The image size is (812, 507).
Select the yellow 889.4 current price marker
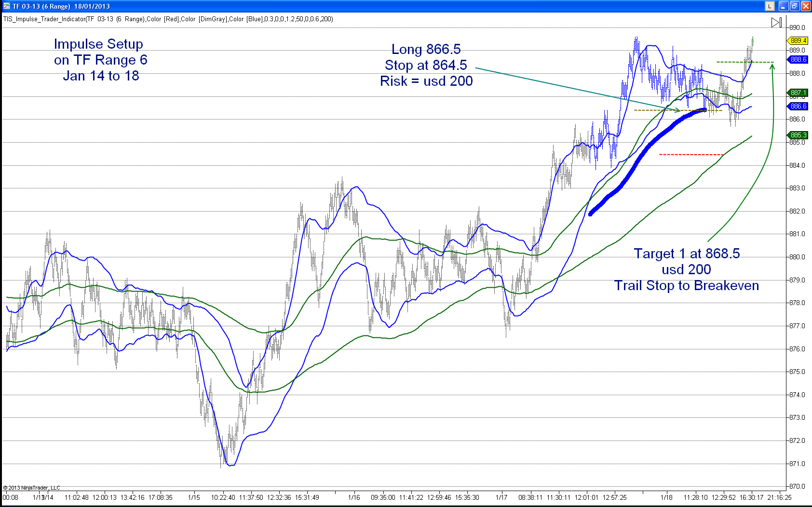coord(798,41)
